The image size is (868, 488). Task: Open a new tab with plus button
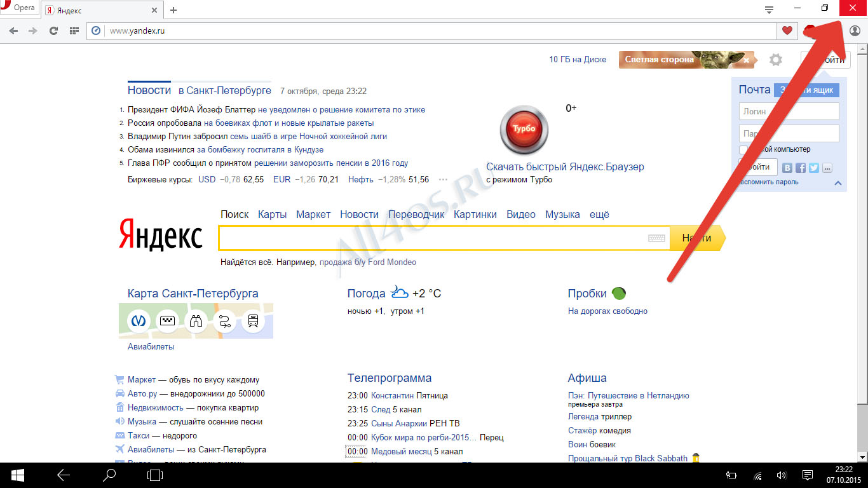[x=173, y=10]
